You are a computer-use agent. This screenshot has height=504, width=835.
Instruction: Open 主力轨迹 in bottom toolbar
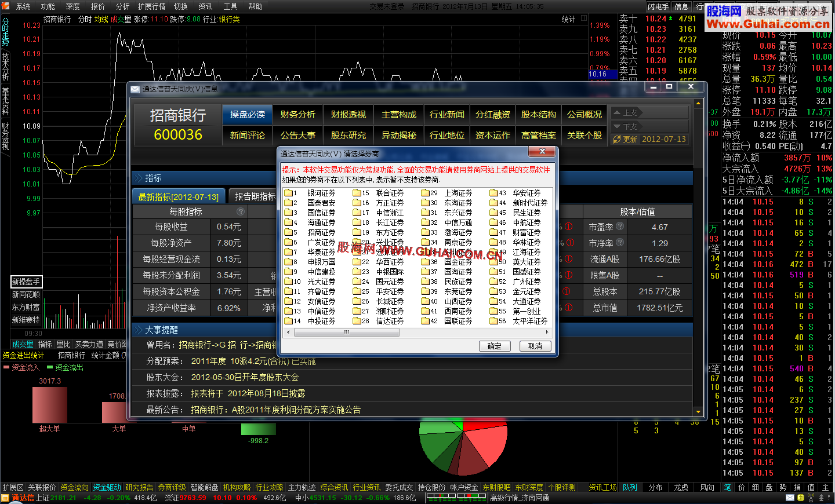(x=302, y=488)
